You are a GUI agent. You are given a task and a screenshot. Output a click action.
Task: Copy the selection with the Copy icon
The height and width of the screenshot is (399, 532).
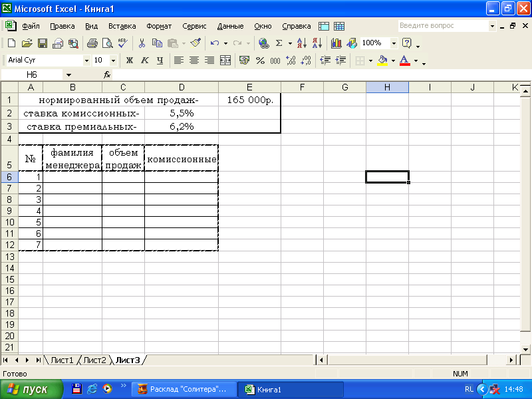[x=157, y=43]
